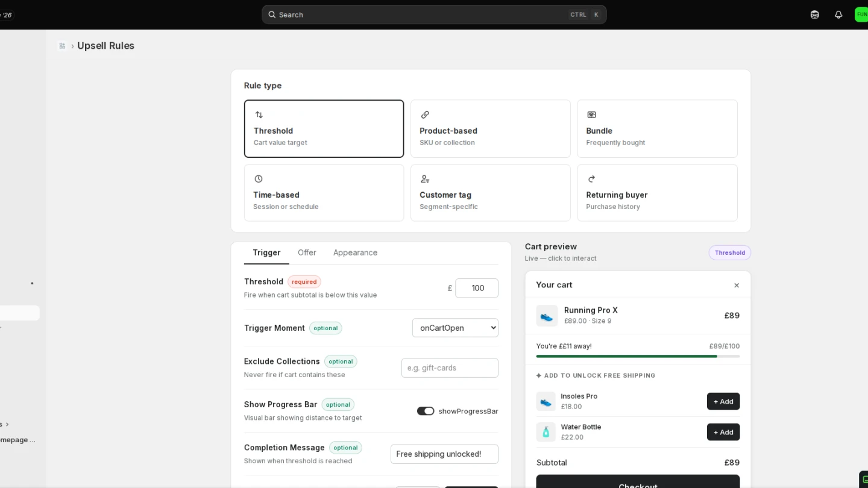Click the Upsell Rules breadcrumb
This screenshot has height=488, width=868.
[x=105, y=46]
